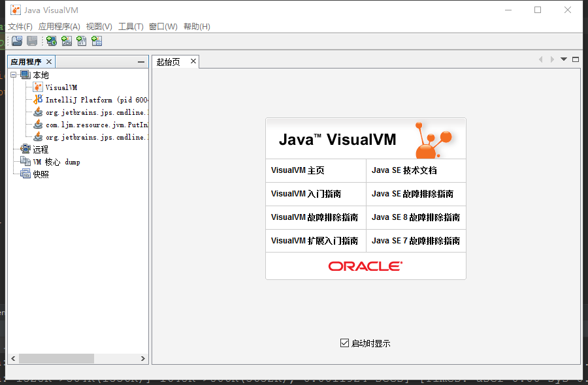Minimize the Java VisualVM window
This screenshot has width=588, height=385.
click(x=508, y=10)
